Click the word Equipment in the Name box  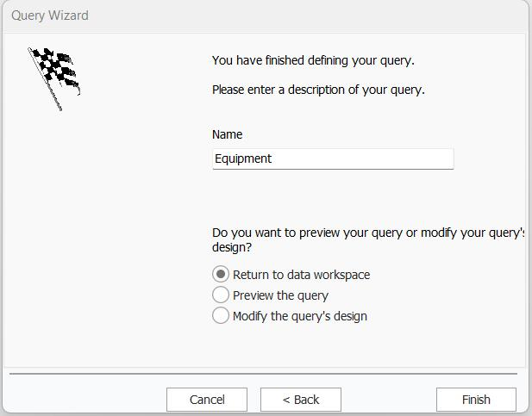click(x=243, y=158)
